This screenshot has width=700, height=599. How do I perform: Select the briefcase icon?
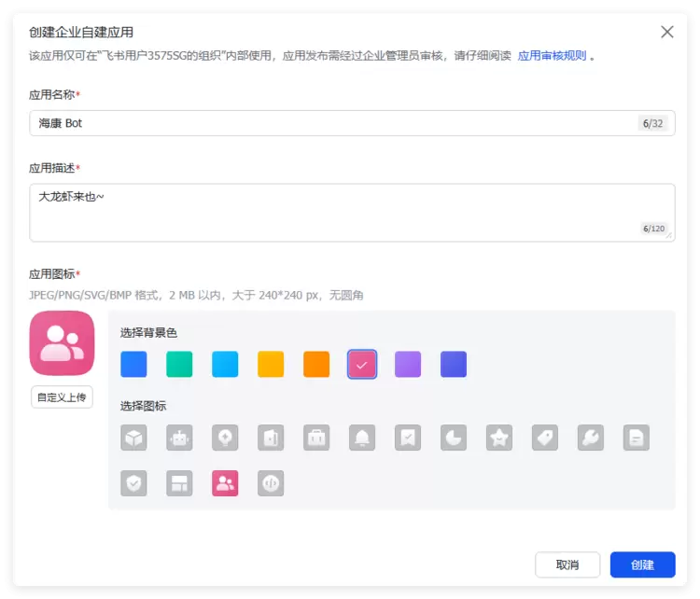[x=316, y=438]
